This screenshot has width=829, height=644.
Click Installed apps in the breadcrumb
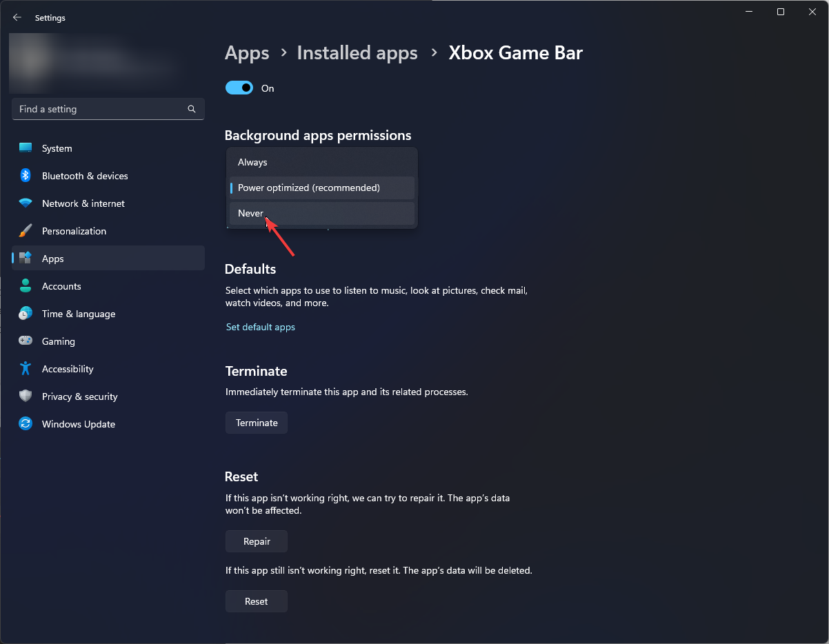click(357, 53)
